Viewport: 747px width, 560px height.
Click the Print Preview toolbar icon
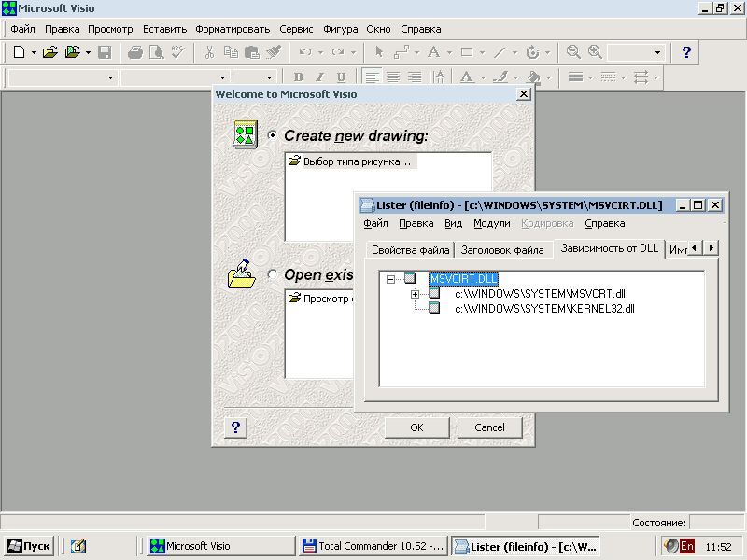156,52
